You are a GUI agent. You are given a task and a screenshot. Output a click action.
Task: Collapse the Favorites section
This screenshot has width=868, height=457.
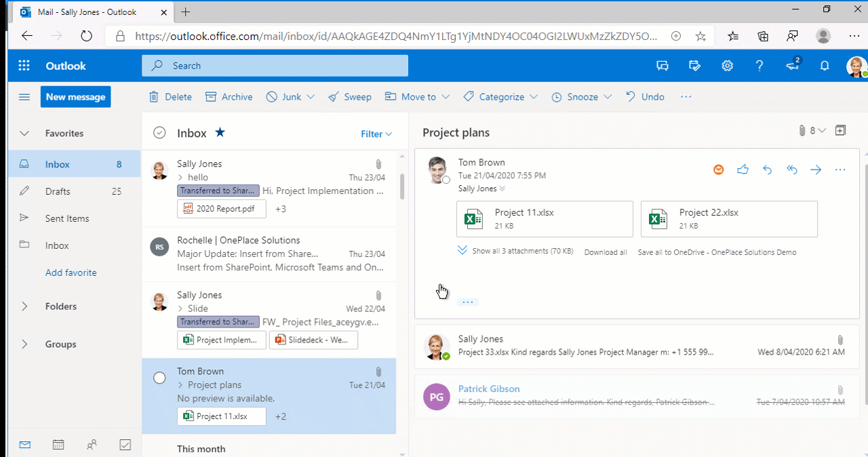[24, 134]
